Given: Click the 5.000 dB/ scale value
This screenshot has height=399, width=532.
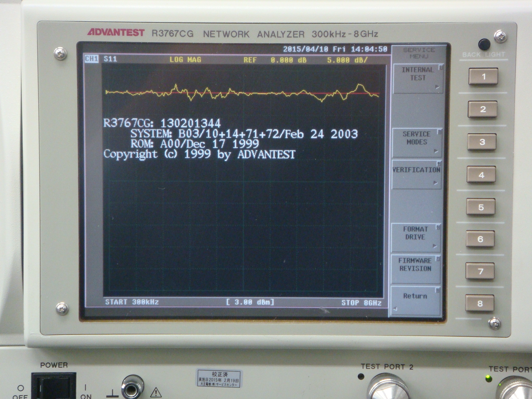Looking at the screenshot, I should (347, 60).
